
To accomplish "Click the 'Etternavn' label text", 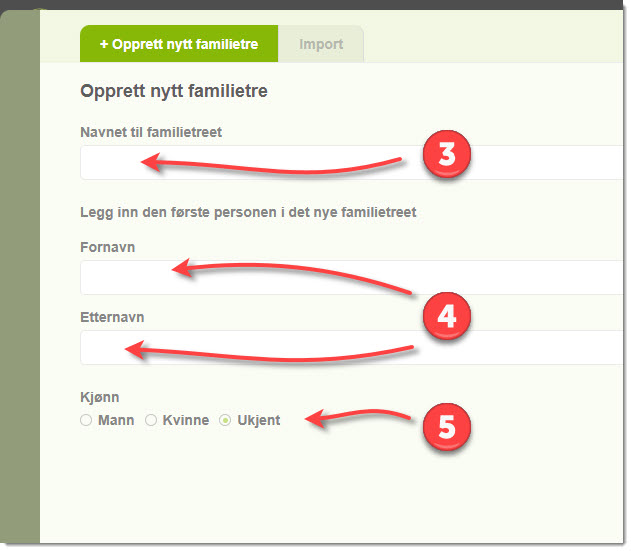I will click(x=112, y=317).
